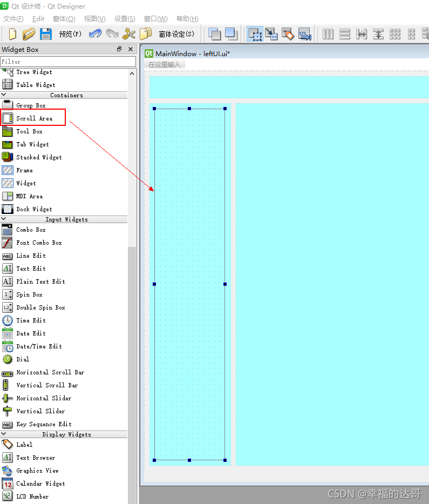Image resolution: width=429 pixels, height=504 pixels.
Task: Close the Widget Box panel
Action: pos(131,49)
